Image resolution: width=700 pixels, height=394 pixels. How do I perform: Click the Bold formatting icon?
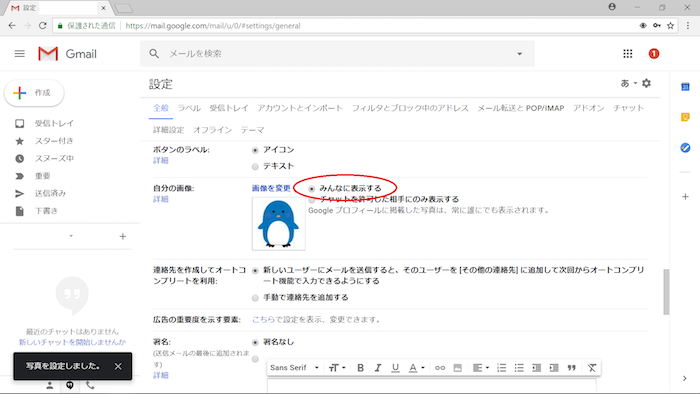[x=360, y=368]
